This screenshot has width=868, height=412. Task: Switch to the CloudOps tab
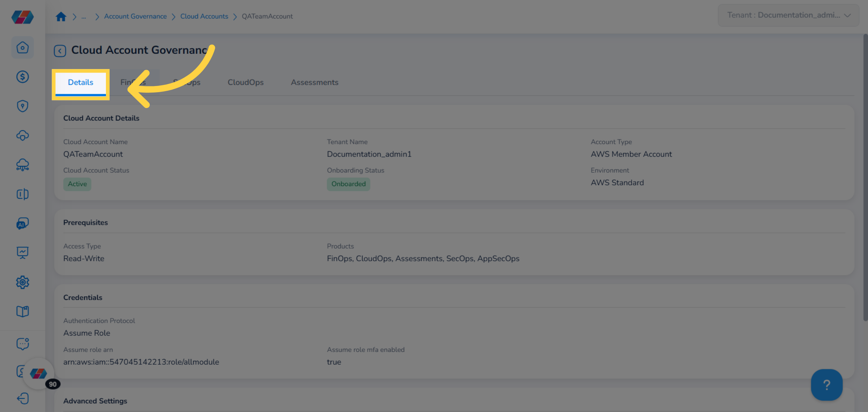click(x=246, y=82)
